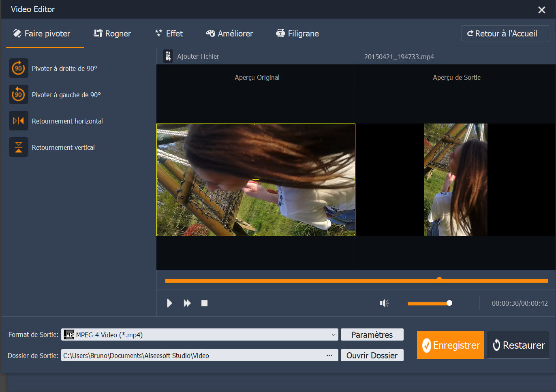556x392 pixels.
Task: Switch to the Effet tab
Action: 169,34
